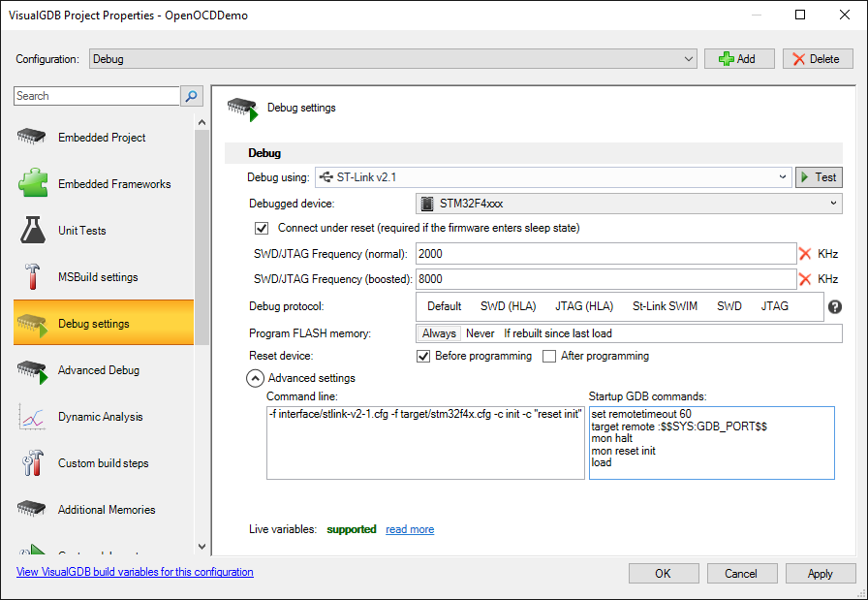Toggle Reset device Before programming checkbox
The image size is (868, 600).
pyautogui.click(x=423, y=357)
